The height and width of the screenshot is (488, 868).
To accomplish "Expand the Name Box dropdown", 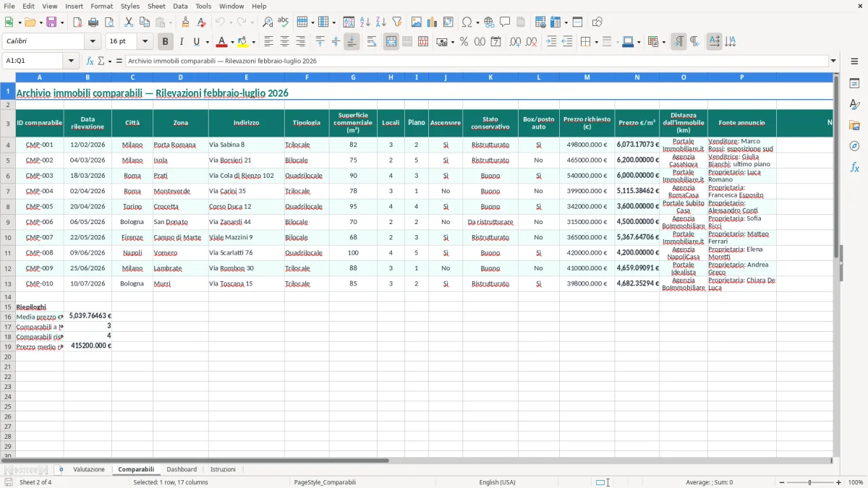I will pos(71,61).
